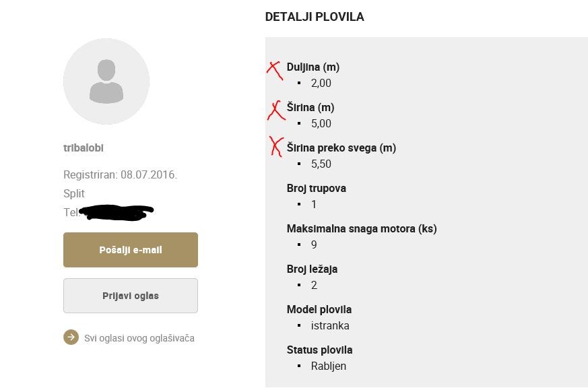Viewport: 588px width, 390px height.
Task: Expand the Maksimalna snaga motora entry
Action: pos(362,228)
